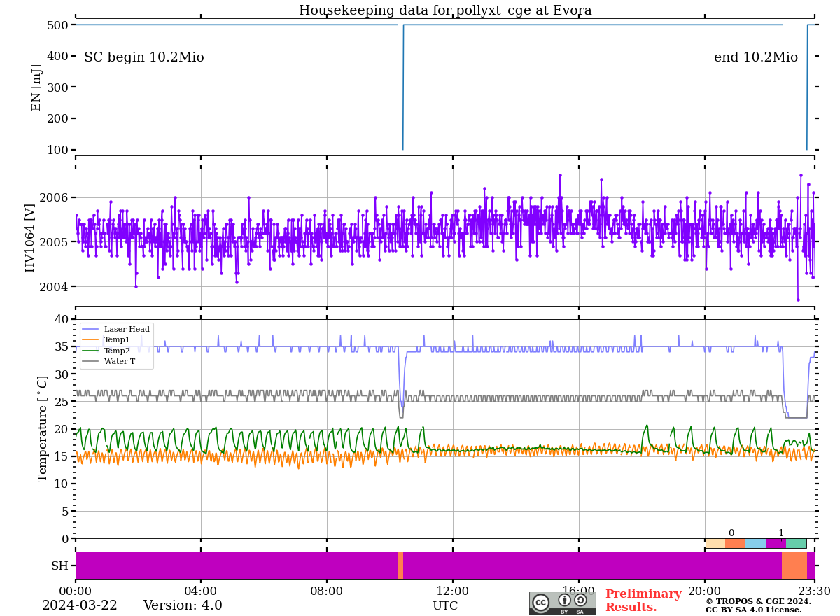Click the teal green colorbar swatch
This screenshot has width=840, height=616.
coord(796,543)
